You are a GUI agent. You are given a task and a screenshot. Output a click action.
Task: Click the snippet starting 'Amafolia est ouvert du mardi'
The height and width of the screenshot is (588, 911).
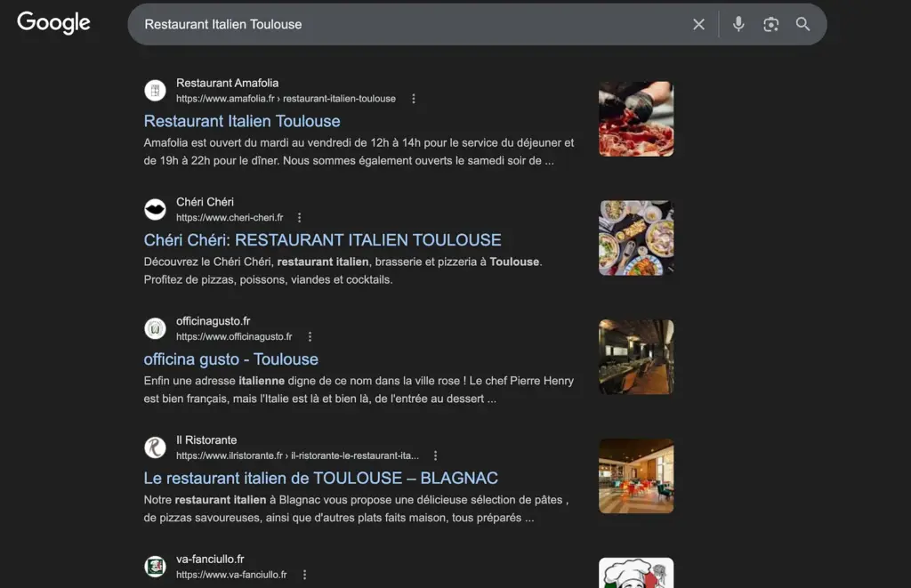pyautogui.click(x=359, y=151)
